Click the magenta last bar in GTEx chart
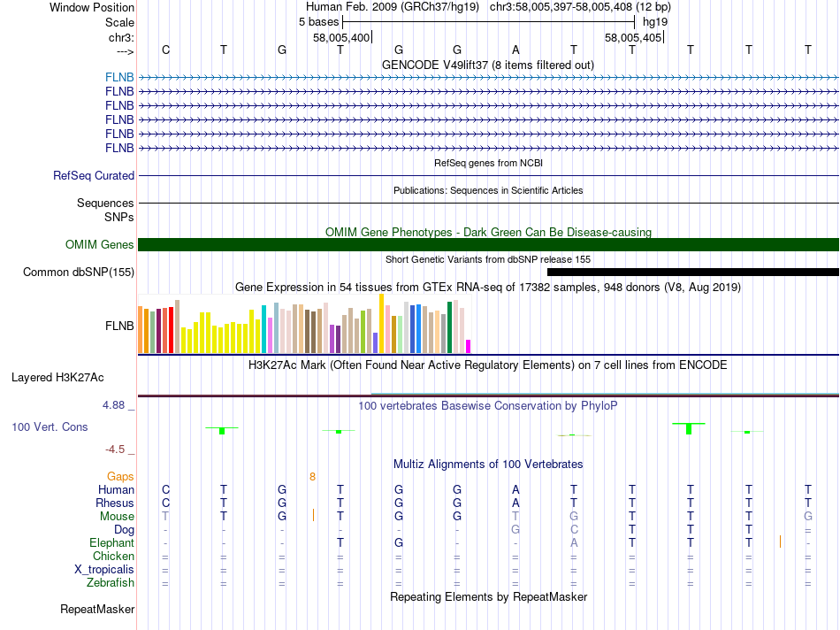 point(469,346)
